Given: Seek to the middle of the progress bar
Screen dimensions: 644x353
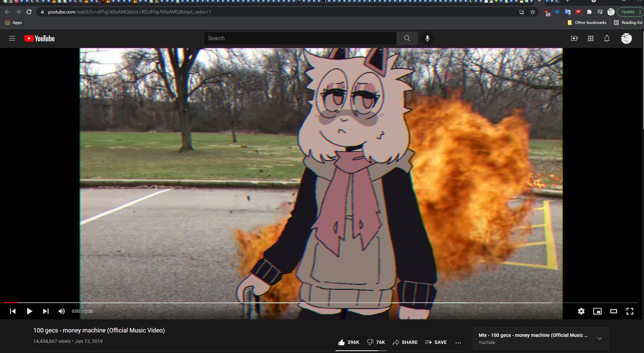Looking at the screenshot, I should tap(321, 302).
